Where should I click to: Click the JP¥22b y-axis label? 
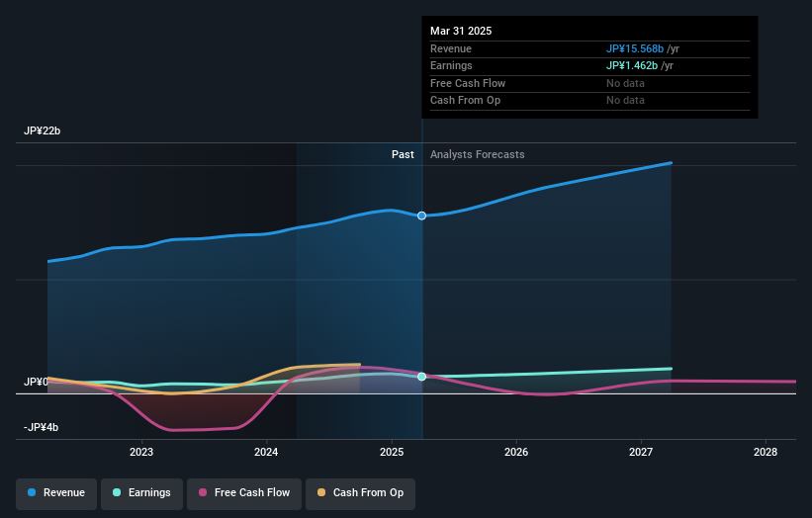(x=42, y=130)
